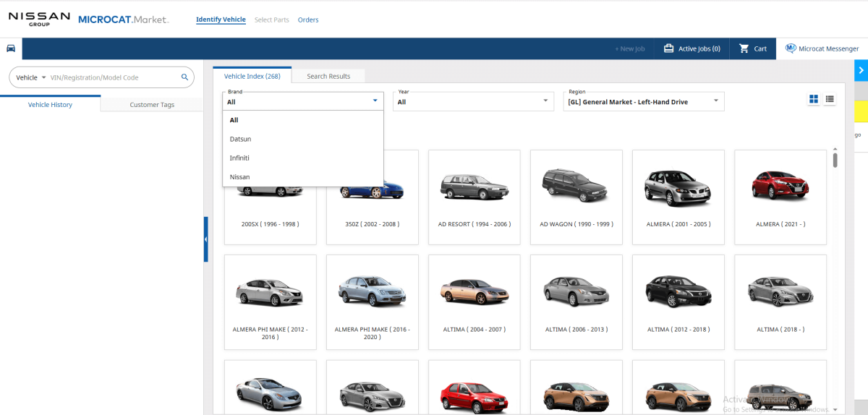Choose Datsun in Brand list
The image size is (868, 415).
click(x=240, y=139)
